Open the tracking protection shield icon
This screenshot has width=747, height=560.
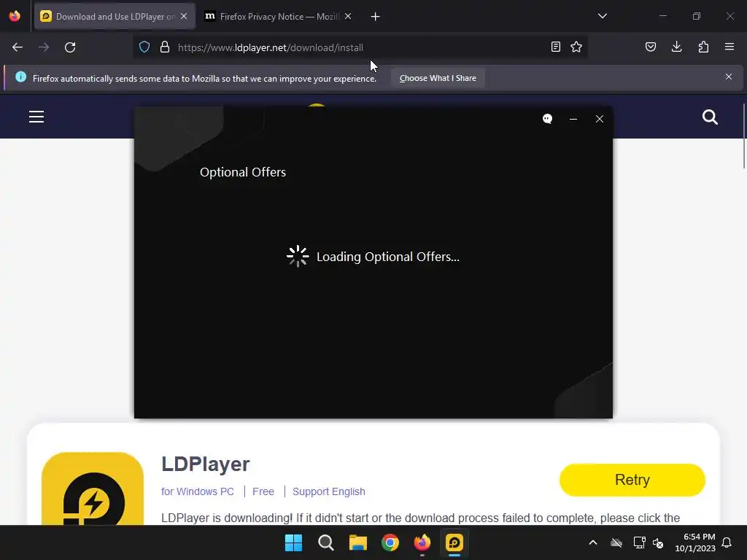144,47
